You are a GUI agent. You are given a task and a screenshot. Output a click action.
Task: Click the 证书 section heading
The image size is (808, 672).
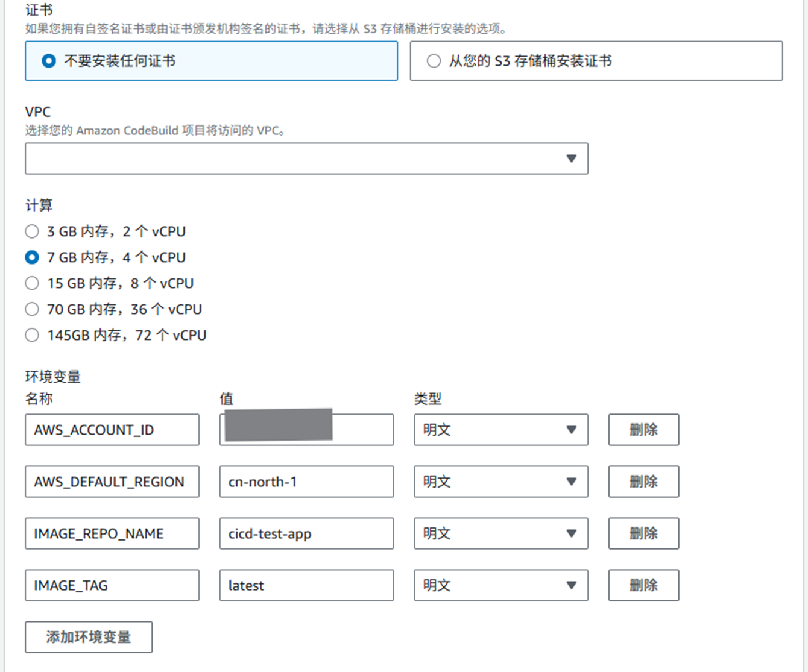39,10
